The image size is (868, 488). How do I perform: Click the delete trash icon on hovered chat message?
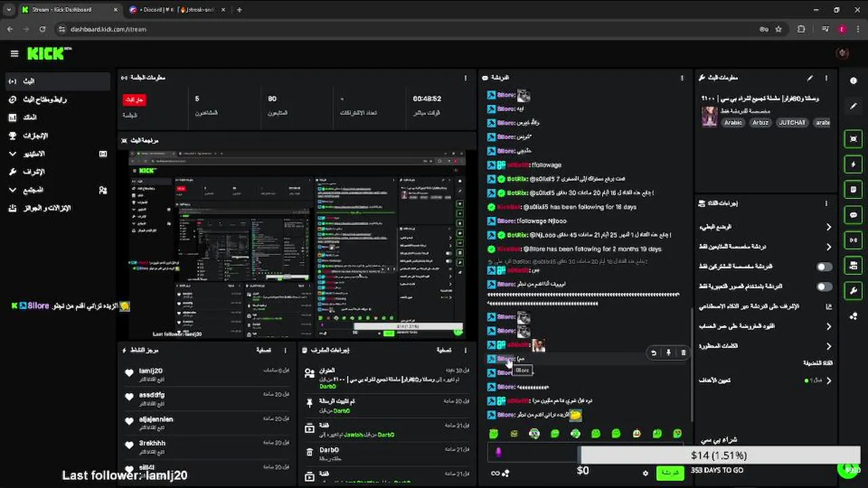[683, 352]
